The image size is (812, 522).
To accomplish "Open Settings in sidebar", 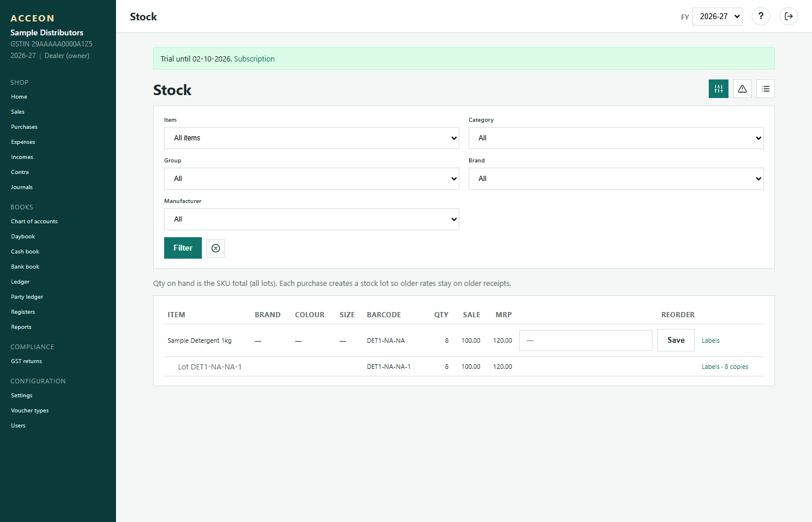I will (21, 396).
